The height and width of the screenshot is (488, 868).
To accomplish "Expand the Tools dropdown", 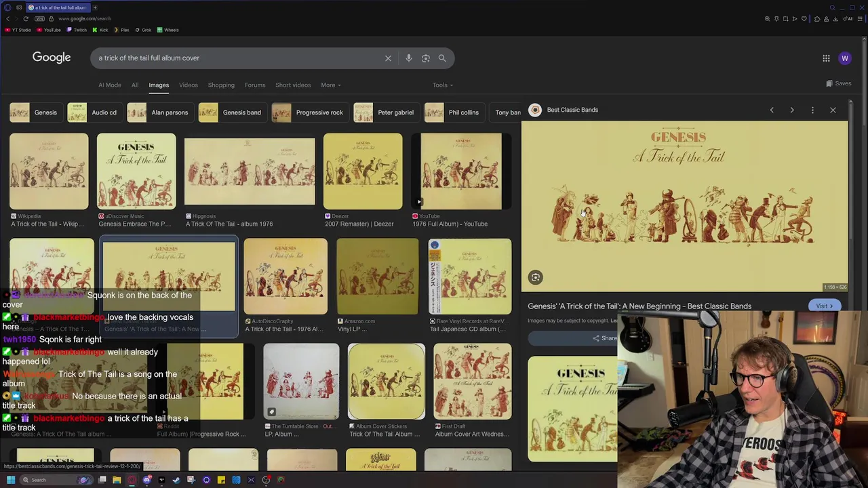I will coord(443,85).
